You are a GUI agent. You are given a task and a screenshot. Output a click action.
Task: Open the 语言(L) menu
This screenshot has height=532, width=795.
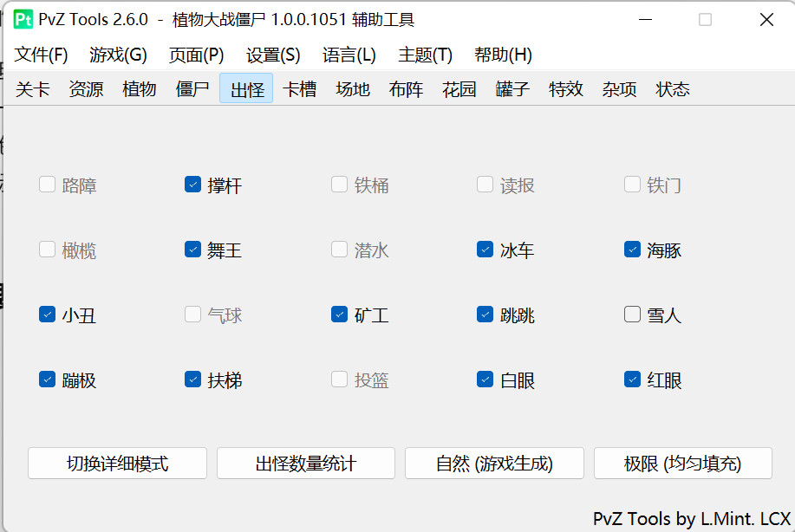tap(349, 55)
